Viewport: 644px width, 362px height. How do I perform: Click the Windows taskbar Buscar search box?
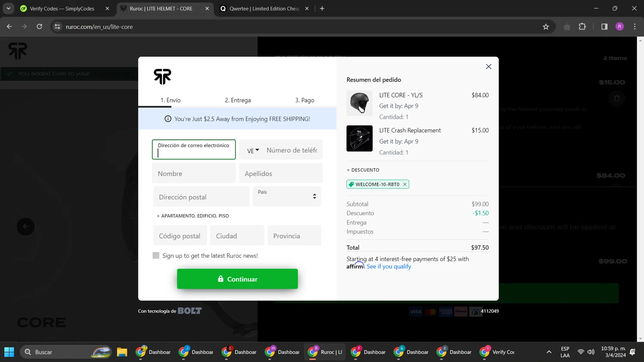[x=66, y=352]
